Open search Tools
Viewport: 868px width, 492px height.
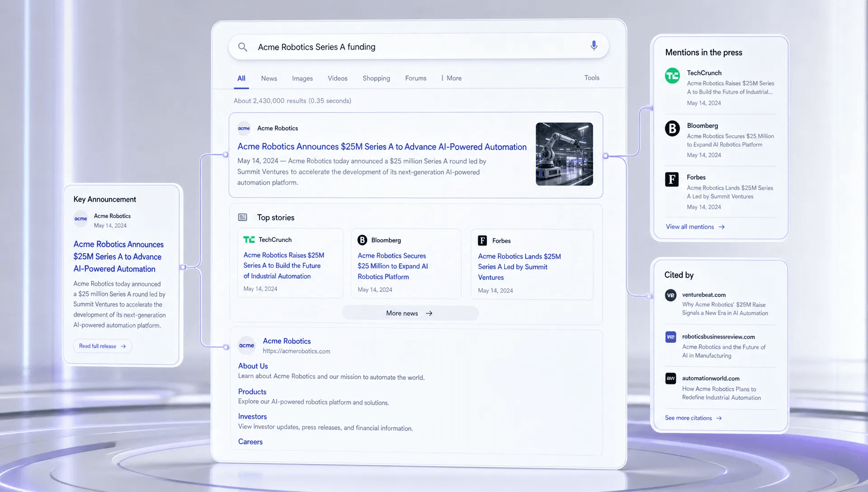pos(592,78)
